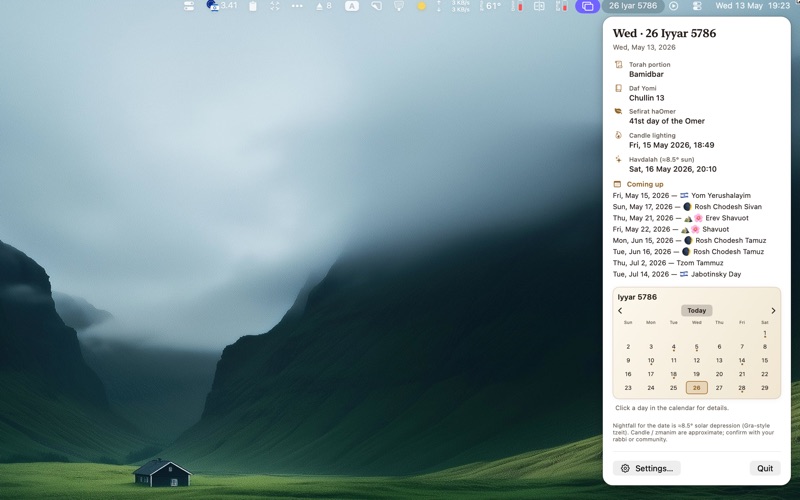Click the purple screen mirroring icon in menu bar
This screenshot has width=800, height=500.
587,6
